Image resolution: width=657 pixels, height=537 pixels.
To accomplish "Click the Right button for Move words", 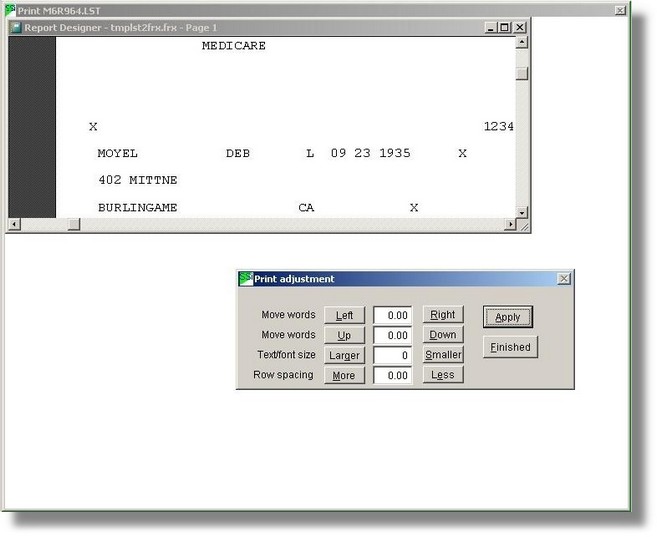I will 443,314.
